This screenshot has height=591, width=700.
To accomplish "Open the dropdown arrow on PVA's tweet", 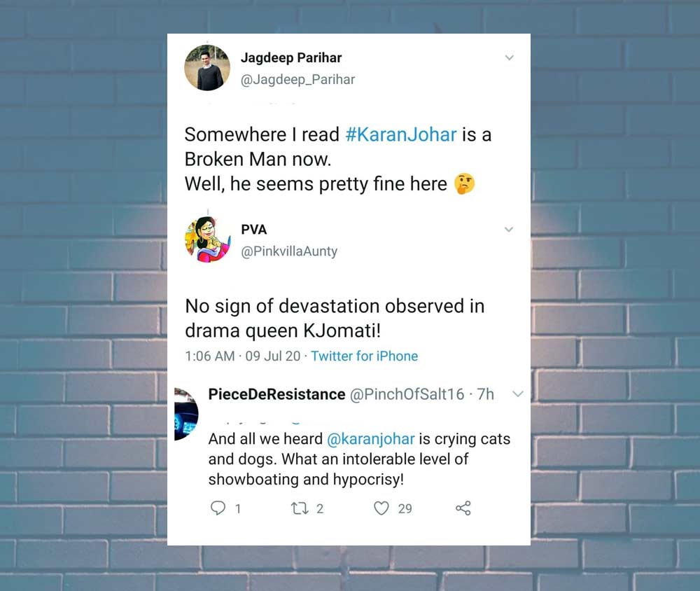I will point(509,230).
